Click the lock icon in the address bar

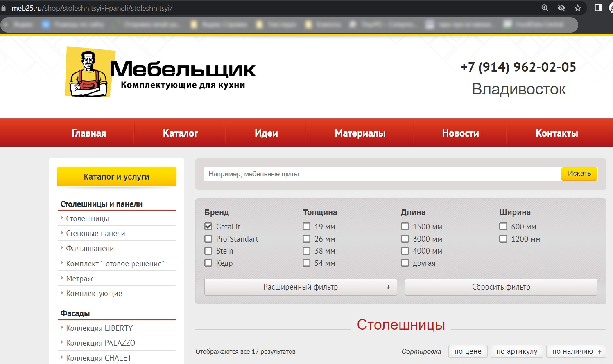pyautogui.click(x=4, y=7)
